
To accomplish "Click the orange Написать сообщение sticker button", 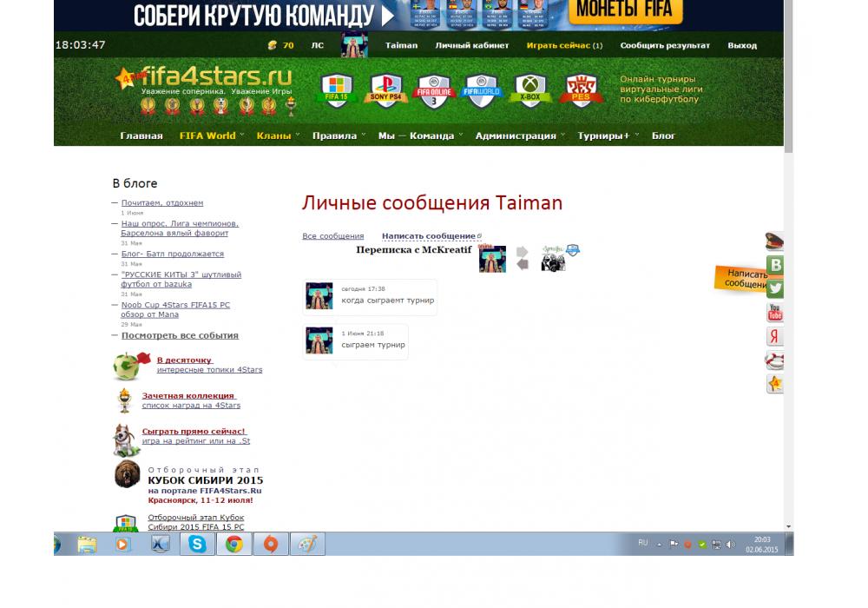I will tap(742, 279).
